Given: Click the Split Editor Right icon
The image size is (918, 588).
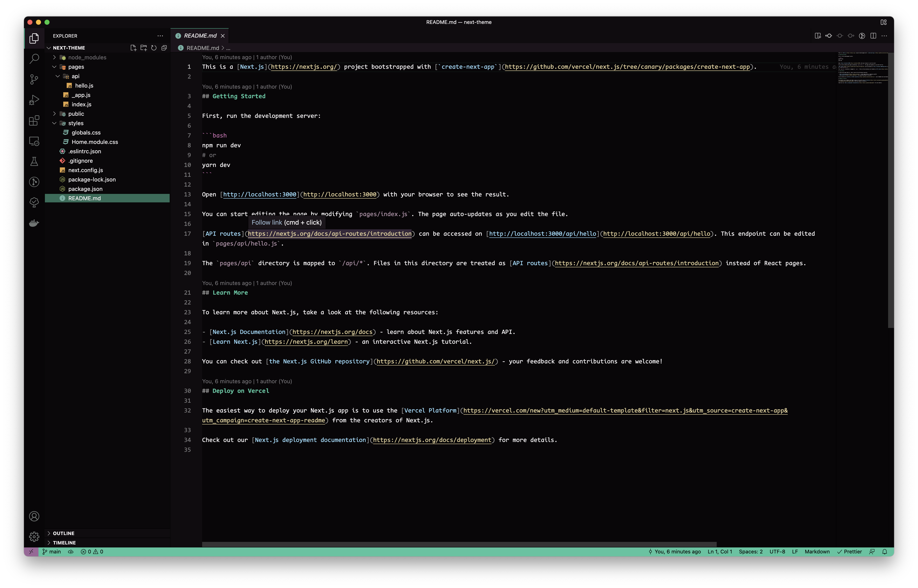Looking at the screenshot, I should coord(873,36).
